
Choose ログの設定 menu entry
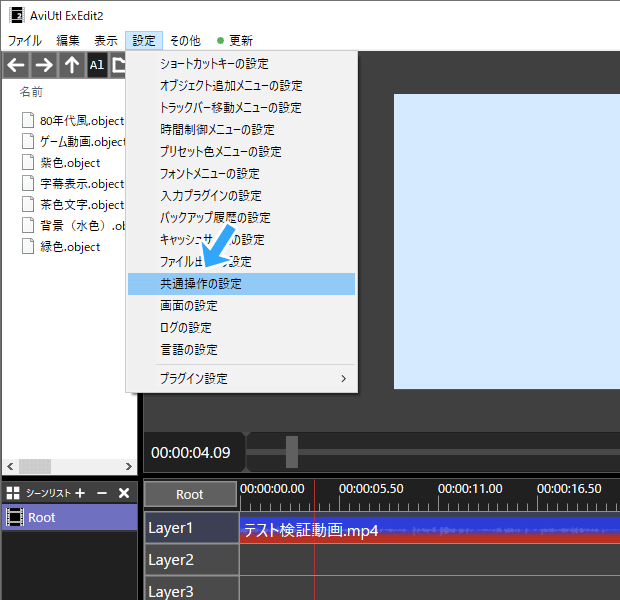click(241, 327)
